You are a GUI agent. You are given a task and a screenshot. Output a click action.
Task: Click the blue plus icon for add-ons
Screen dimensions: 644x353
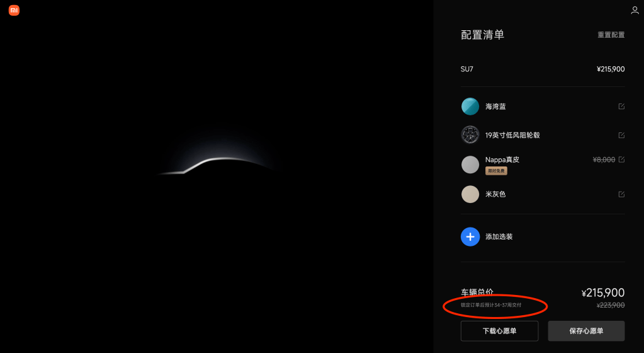pos(470,236)
